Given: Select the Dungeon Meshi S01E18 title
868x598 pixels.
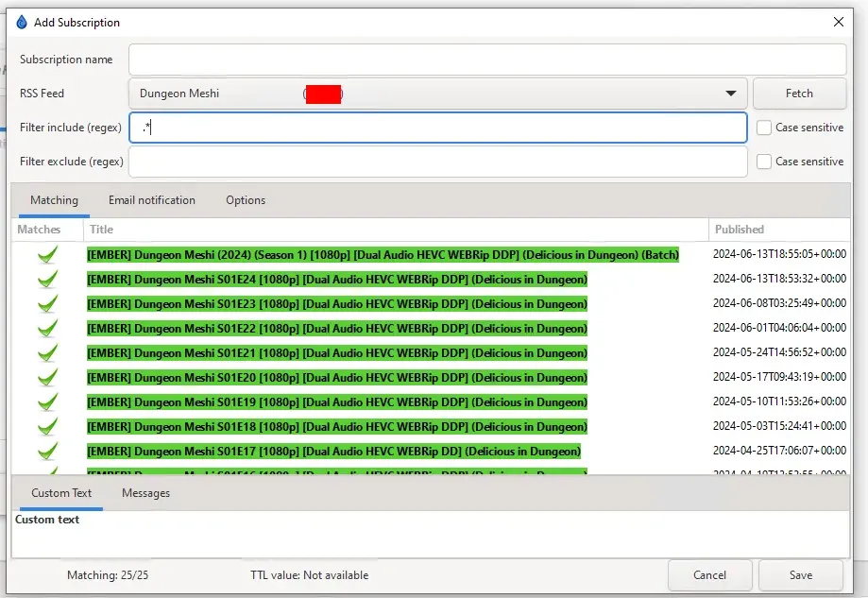Looking at the screenshot, I should (x=337, y=426).
